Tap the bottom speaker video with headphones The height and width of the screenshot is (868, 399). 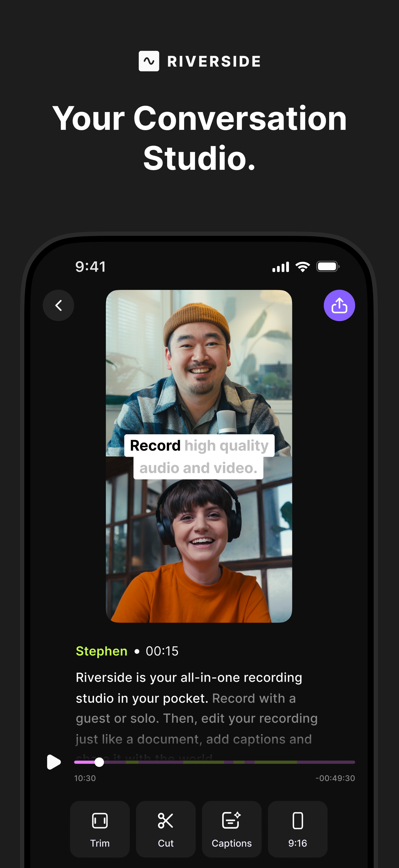[199, 539]
